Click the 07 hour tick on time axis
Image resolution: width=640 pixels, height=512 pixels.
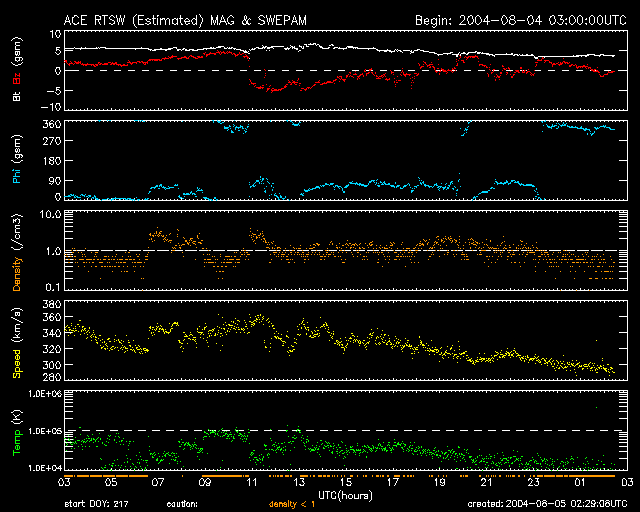pos(158,482)
